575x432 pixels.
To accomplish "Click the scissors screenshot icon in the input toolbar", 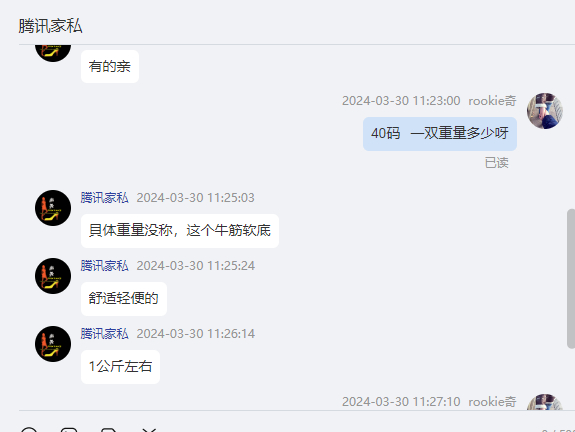I will [149, 430].
